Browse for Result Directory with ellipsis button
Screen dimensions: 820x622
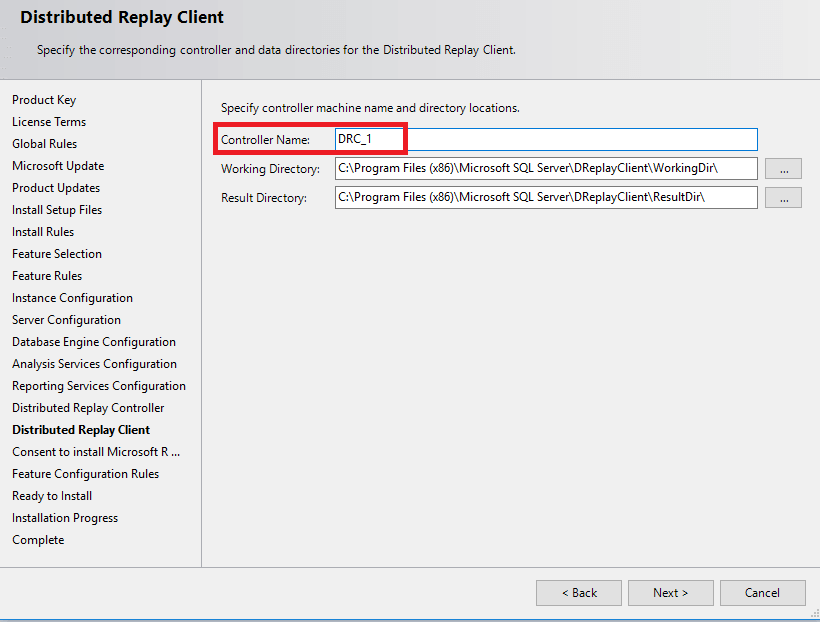783,198
